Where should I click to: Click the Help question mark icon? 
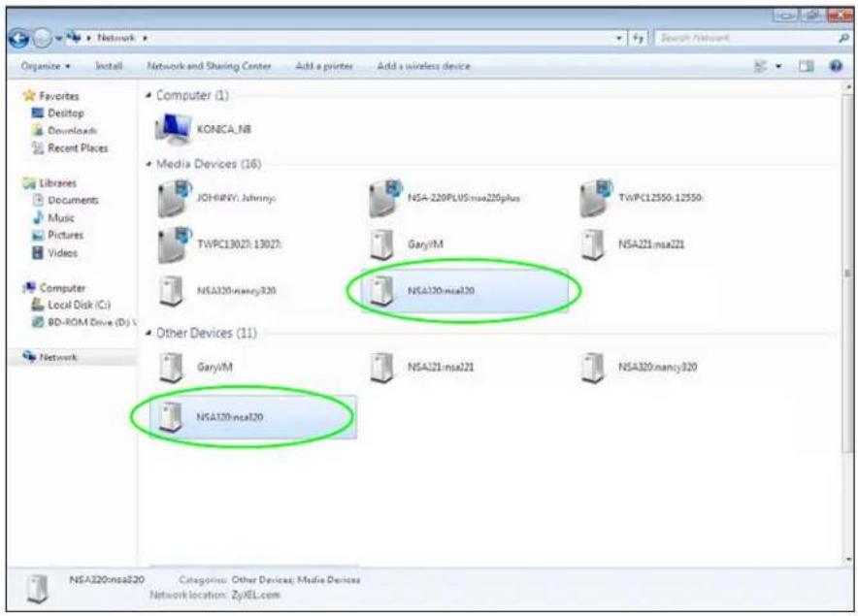click(x=836, y=66)
